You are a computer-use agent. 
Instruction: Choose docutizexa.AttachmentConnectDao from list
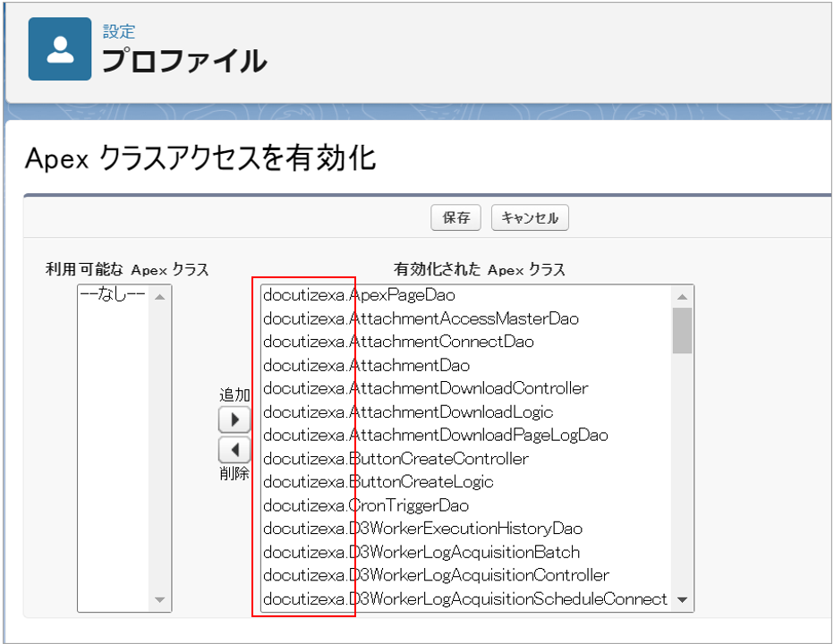398,342
